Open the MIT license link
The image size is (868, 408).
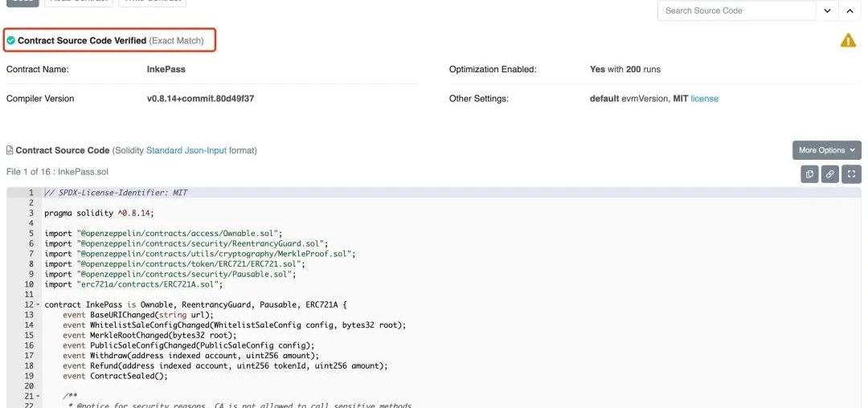(704, 99)
